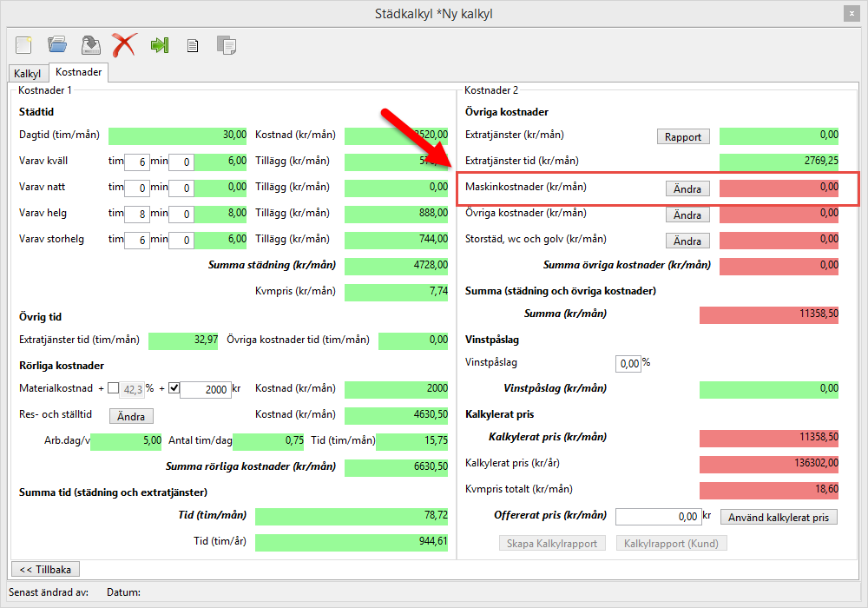Switch to the Kalkyl tab

[x=28, y=74]
